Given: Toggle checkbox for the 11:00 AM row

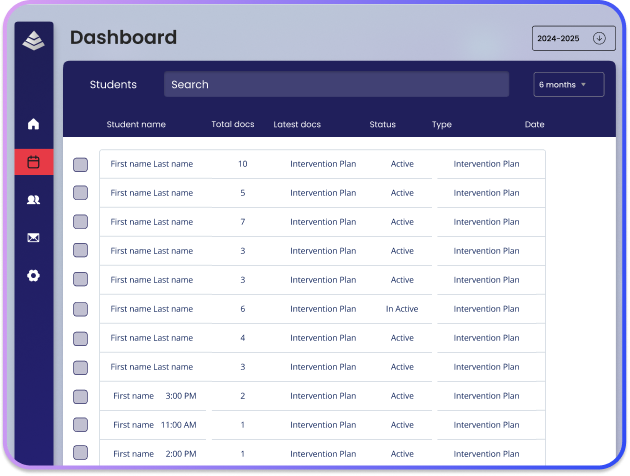Looking at the screenshot, I should point(81,425).
